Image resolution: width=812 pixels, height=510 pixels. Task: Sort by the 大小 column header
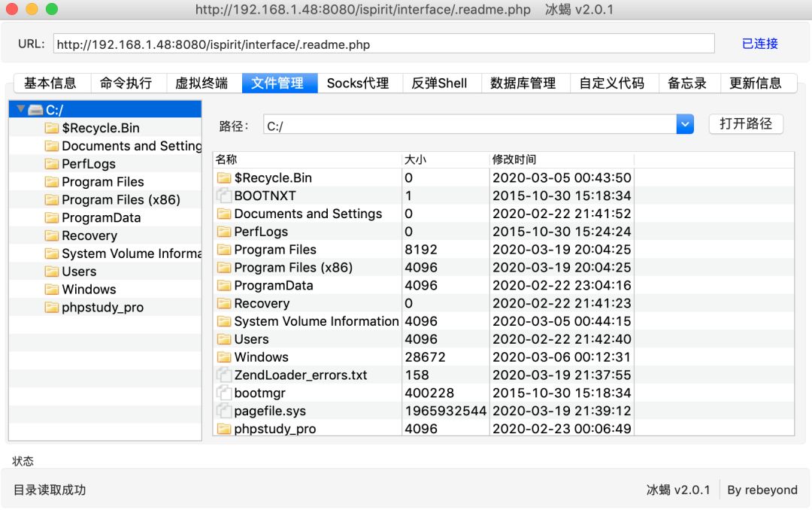[x=446, y=159]
